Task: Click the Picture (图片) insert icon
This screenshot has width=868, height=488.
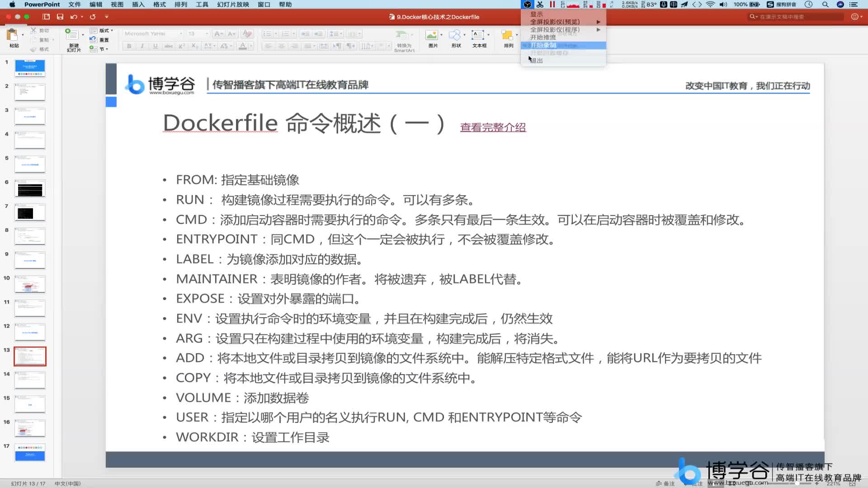Action: [432, 35]
